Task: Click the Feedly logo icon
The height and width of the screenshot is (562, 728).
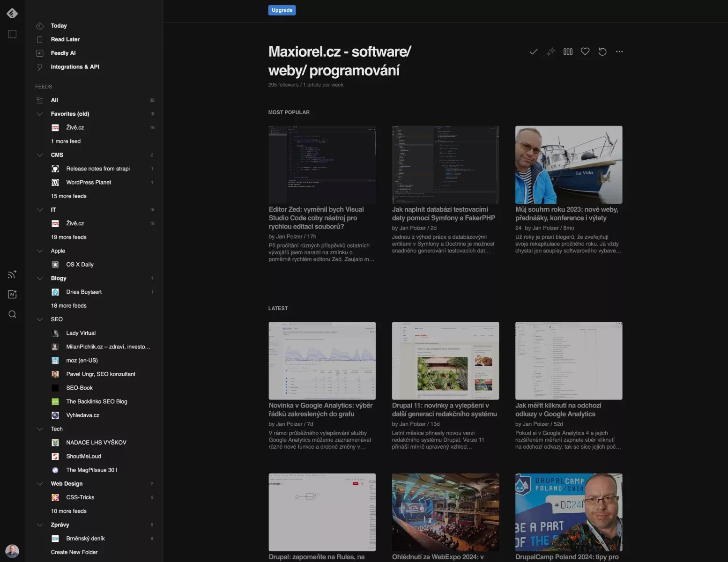Action: point(12,13)
